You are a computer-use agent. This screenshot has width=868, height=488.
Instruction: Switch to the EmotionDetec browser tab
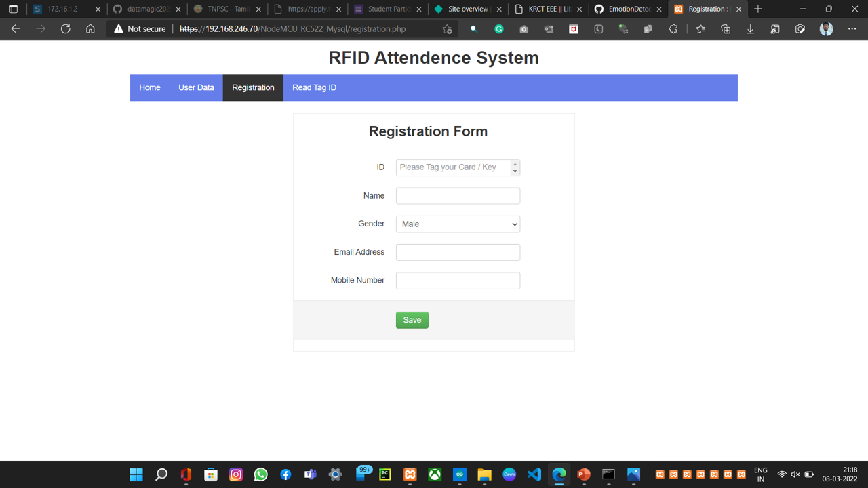coord(628,9)
